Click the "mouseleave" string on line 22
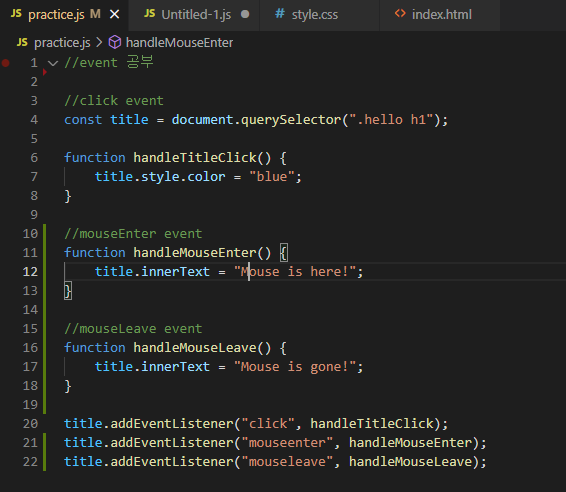The height and width of the screenshot is (492, 566). tap(287, 462)
